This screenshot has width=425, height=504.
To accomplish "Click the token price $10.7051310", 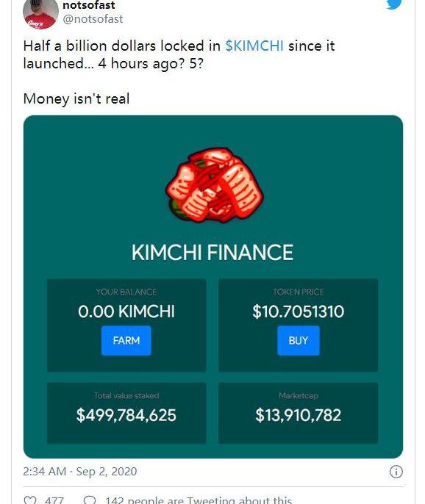I will pyautogui.click(x=299, y=312).
